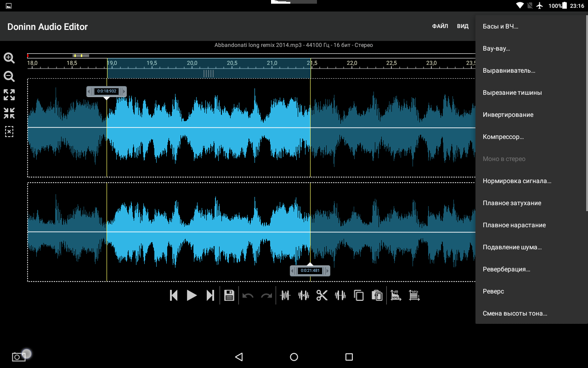Viewport: 588px width, 368px height.
Task: Open Смена высоты тона… dialog
Action: tap(531, 313)
